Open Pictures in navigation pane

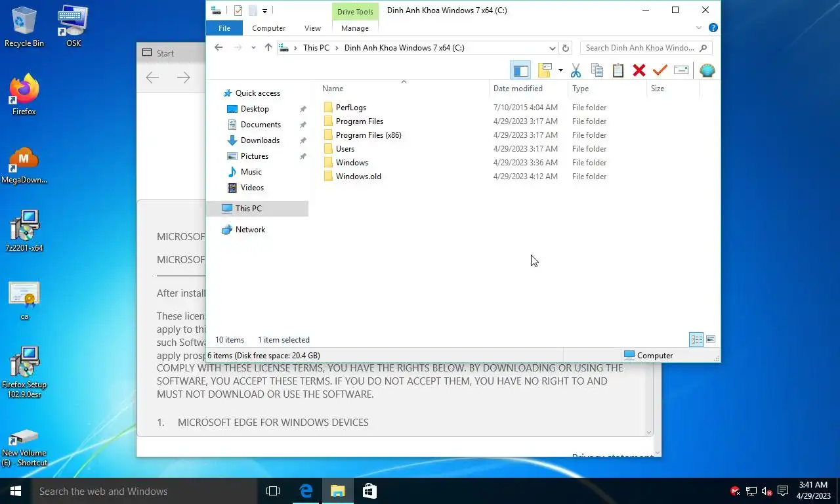[x=255, y=156]
